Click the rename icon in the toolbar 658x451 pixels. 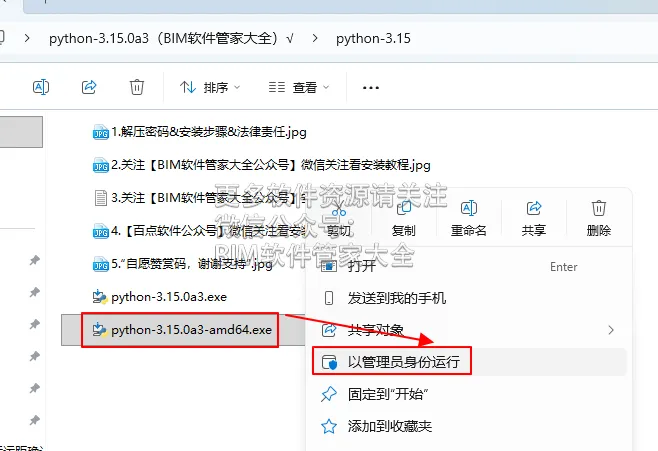pos(41,87)
